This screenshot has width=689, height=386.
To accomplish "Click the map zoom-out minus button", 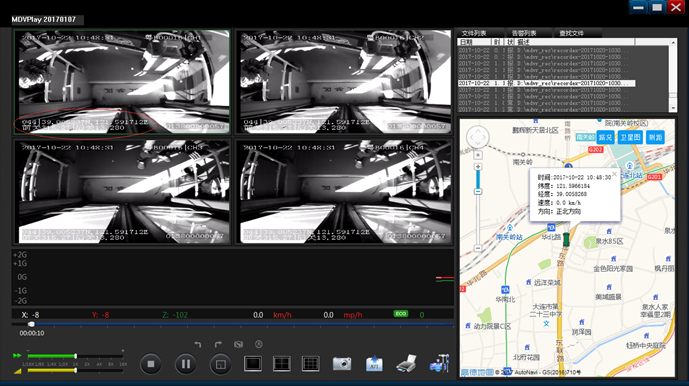I will 478,248.
